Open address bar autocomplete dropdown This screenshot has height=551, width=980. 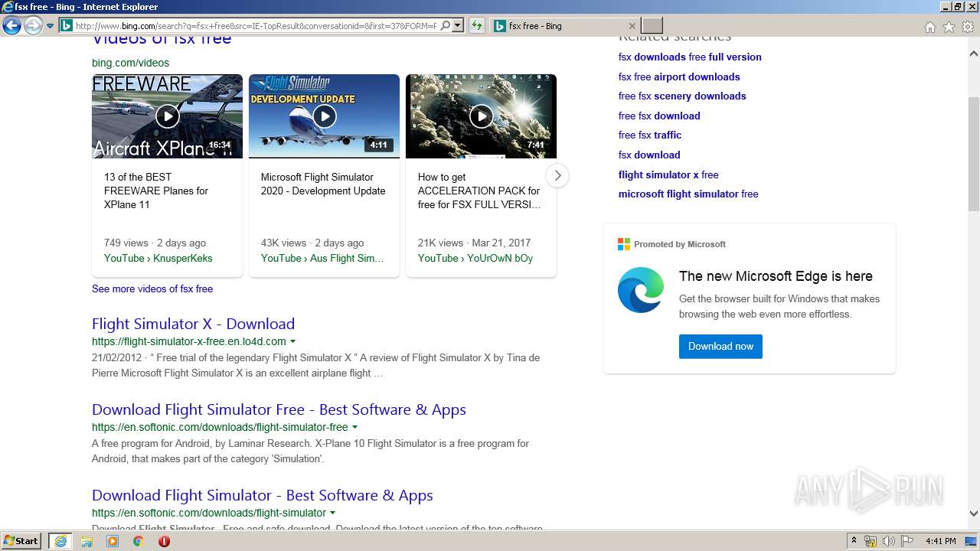coord(458,26)
